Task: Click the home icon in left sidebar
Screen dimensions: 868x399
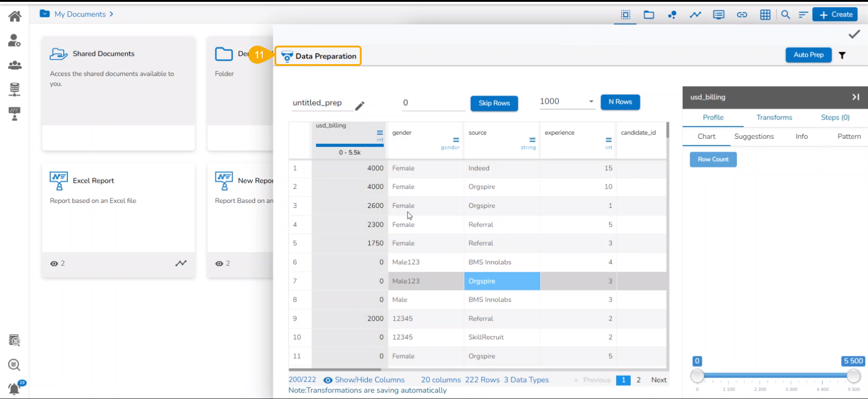Action: pos(14,16)
